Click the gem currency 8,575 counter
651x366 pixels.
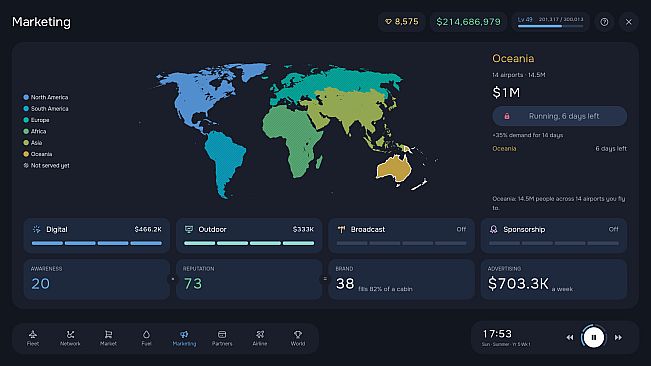[401, 22]
